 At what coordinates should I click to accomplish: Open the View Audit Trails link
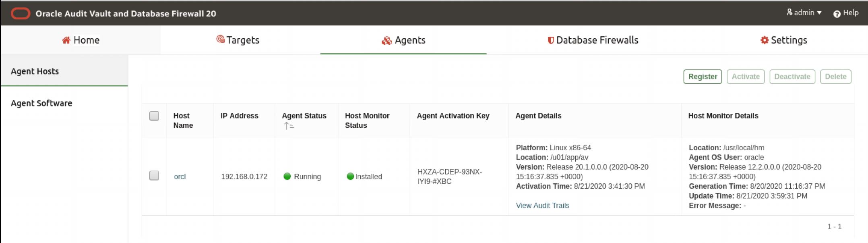542,206
